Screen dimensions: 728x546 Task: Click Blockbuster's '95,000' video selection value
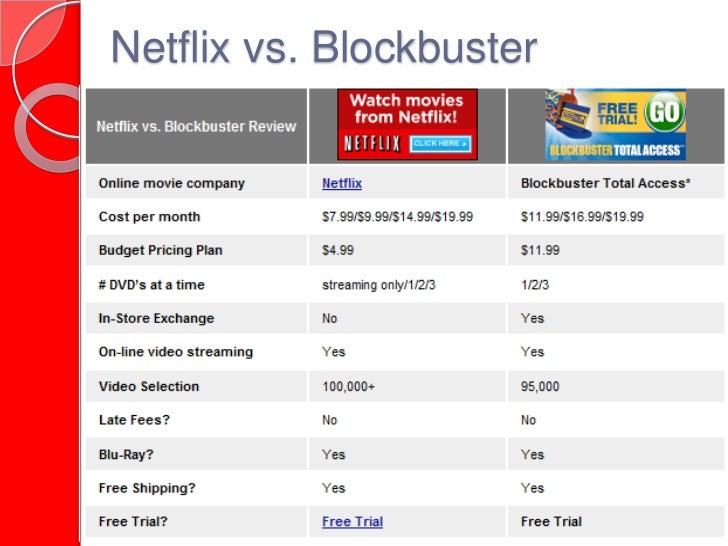click(x=541, y=387)
